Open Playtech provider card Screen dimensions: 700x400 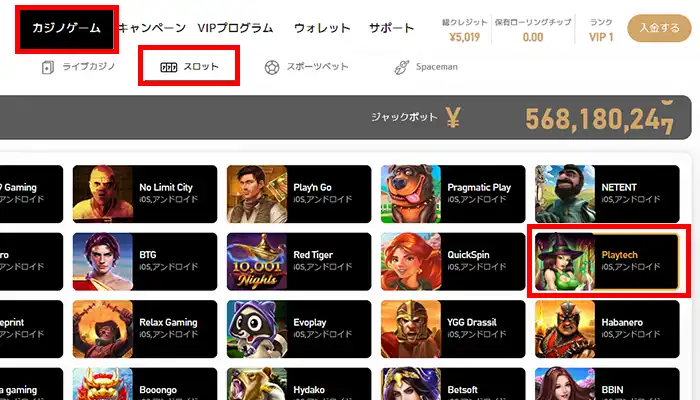pos(607,261)
